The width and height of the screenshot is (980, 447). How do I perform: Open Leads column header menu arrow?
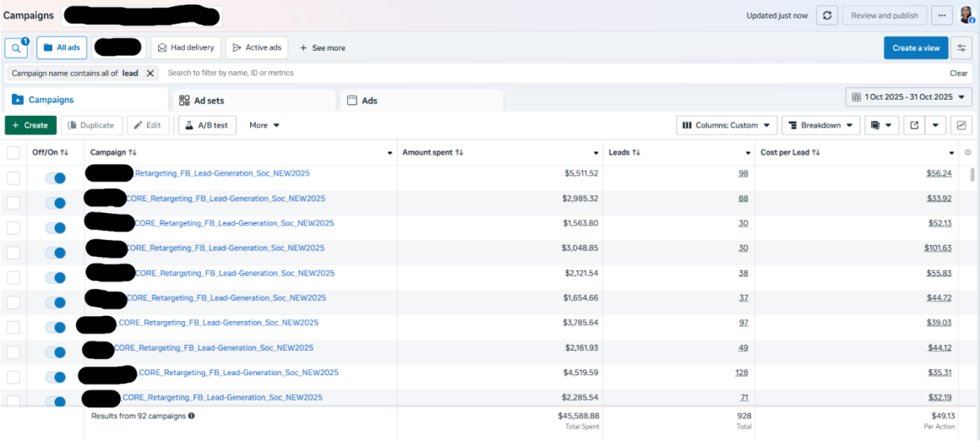748,153
